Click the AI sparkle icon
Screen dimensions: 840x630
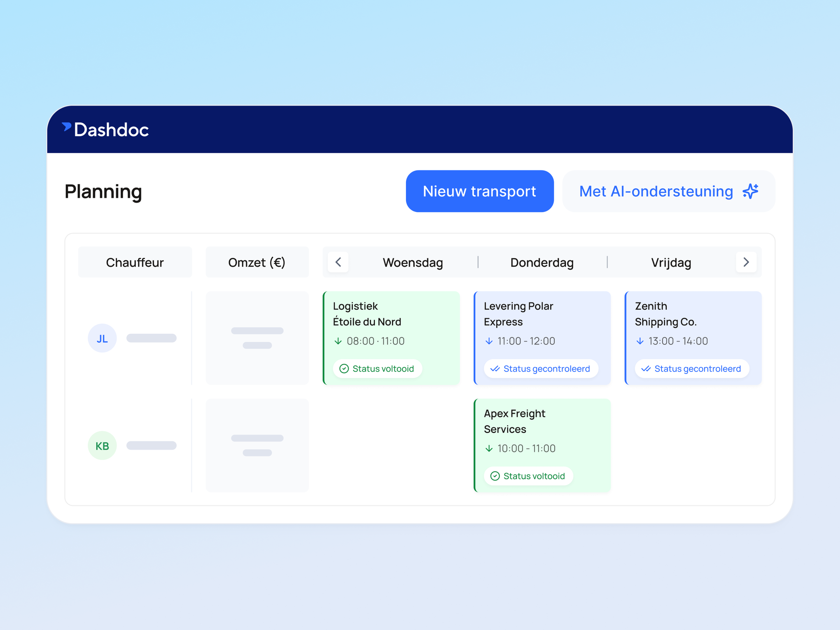(750, 191)
